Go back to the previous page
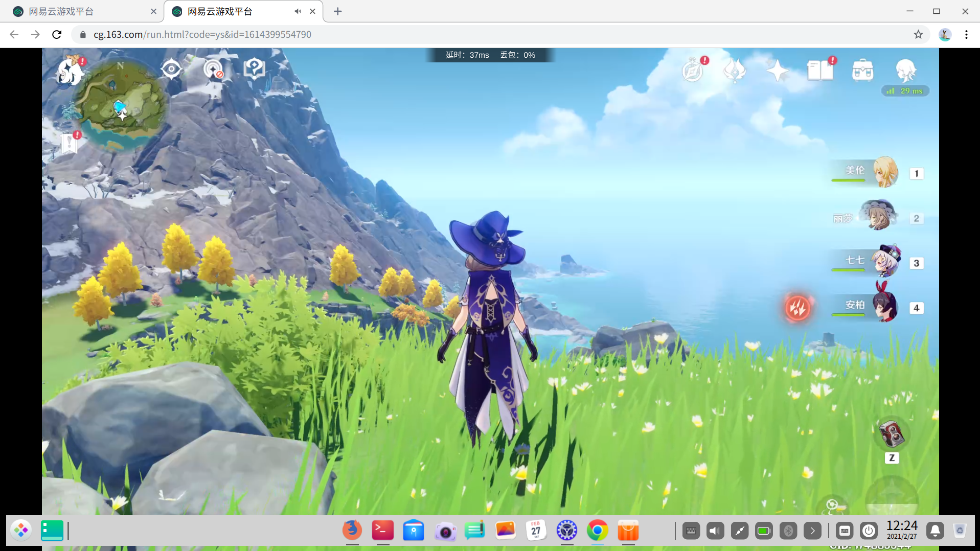980x551 pixels. tap(14, 34)
